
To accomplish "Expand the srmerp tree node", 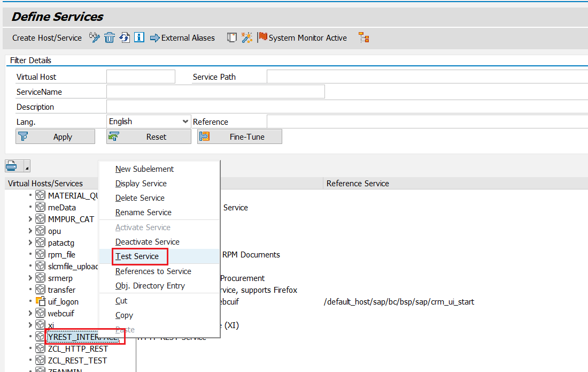I will 30,278.
